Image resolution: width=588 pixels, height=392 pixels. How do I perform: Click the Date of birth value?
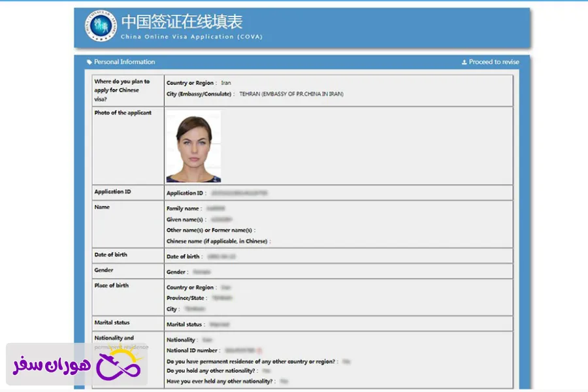tap(222, 256)
